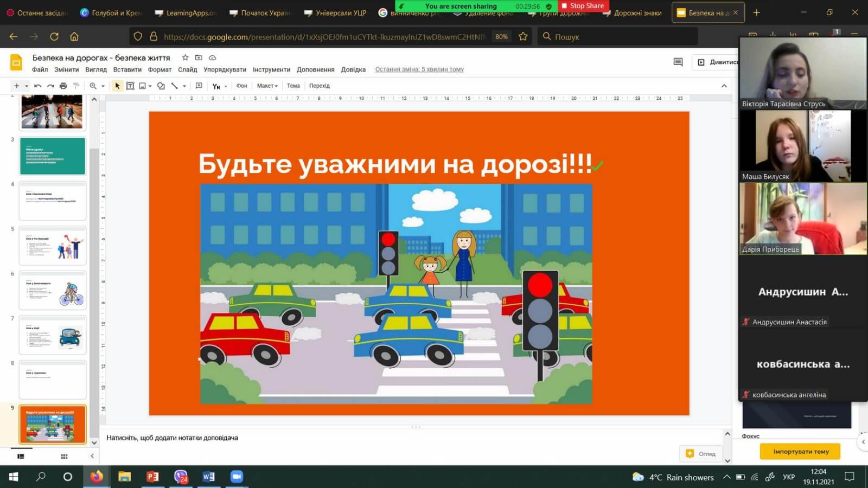
Task: Click the paint format roller icon
Action: pyautogui.click(x=76, y=86)
